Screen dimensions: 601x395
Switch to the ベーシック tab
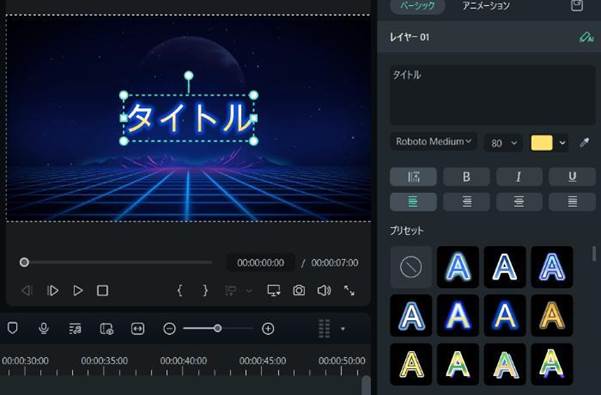417,6
